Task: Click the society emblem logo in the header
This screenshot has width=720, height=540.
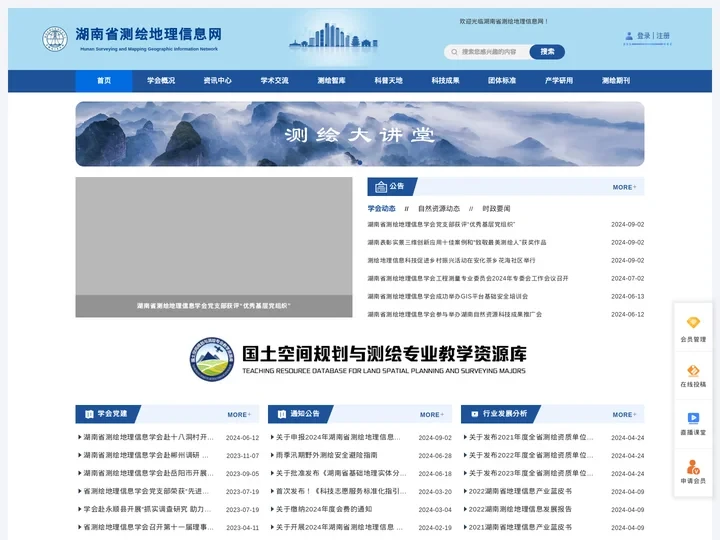Action: [x=55, y=39]
